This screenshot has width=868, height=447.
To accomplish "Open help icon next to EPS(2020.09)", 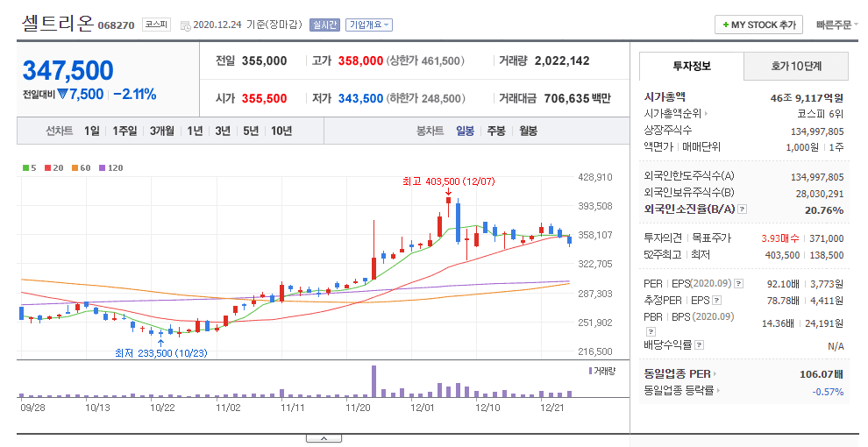I will (738, 284).
